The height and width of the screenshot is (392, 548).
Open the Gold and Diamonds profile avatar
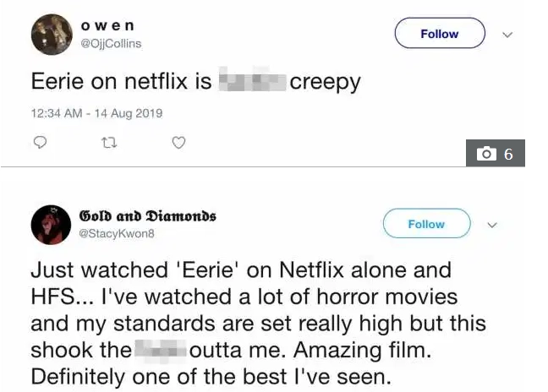point(50,225)
